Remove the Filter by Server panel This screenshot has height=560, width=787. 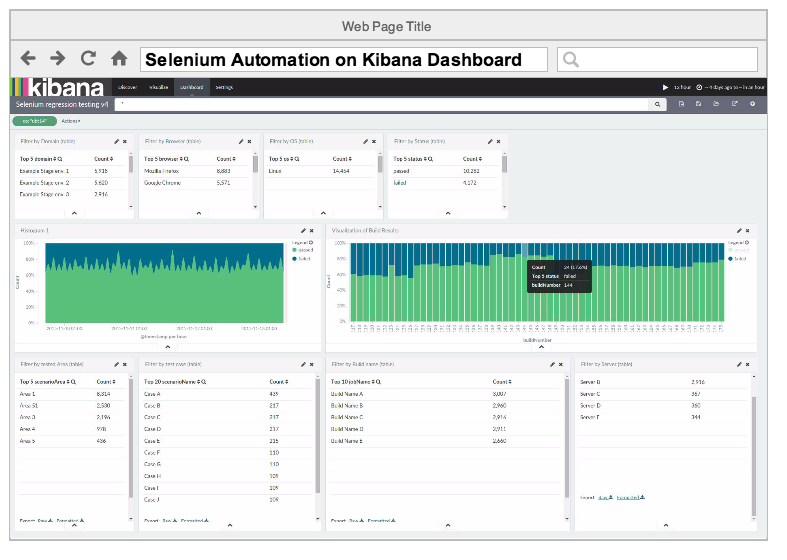pos(747,364)
